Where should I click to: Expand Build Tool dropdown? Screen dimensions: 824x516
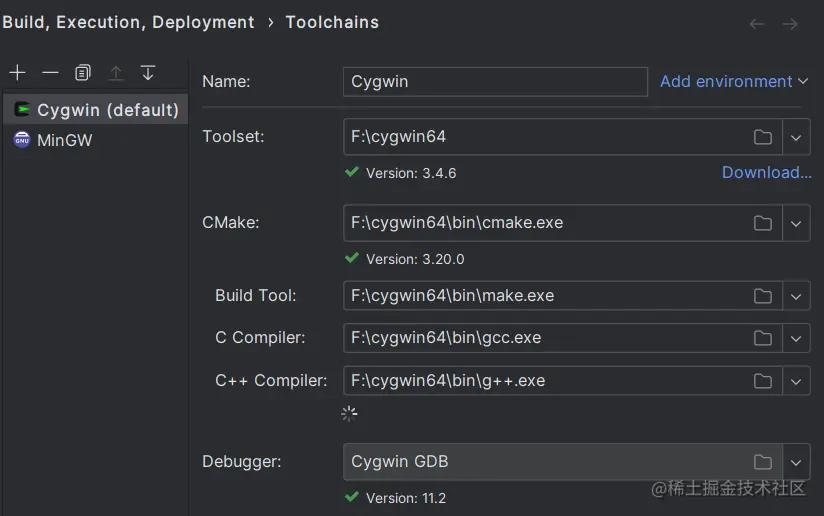(796, 296)
